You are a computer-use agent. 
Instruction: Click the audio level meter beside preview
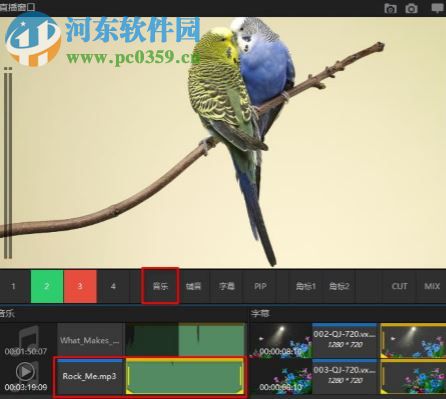tap(8, 163)
